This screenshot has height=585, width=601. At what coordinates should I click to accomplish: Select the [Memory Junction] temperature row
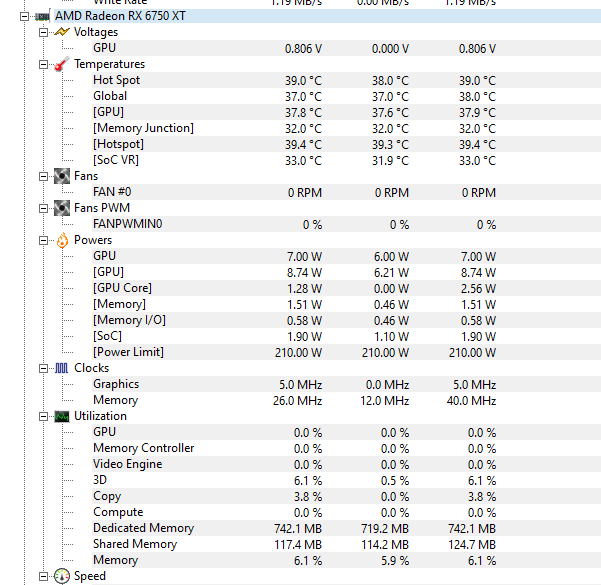point(346,128)
